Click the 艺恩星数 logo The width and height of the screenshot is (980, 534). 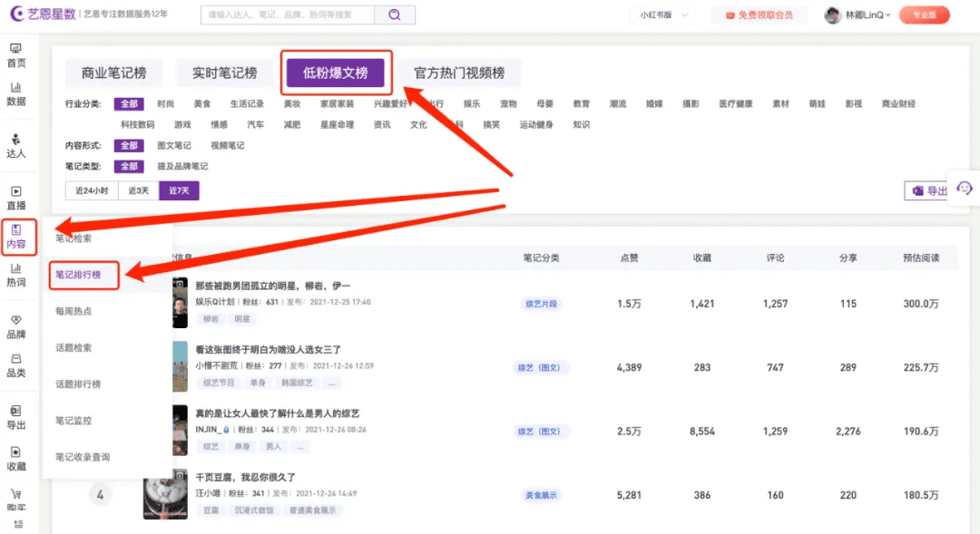(43, 14)
